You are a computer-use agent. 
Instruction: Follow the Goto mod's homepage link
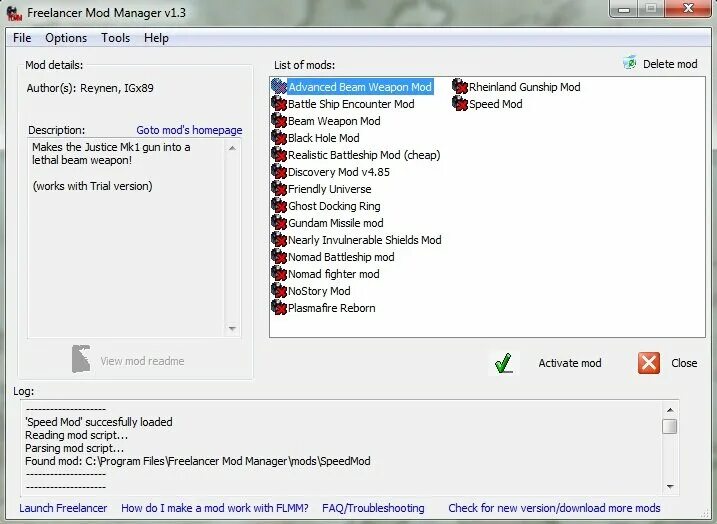(x=189, y=130)
